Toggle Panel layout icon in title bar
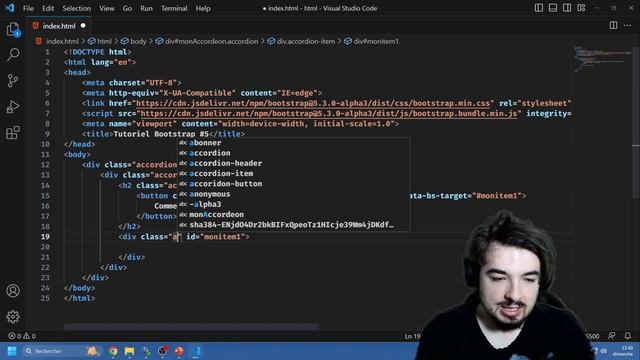 [x=553, y=8]
